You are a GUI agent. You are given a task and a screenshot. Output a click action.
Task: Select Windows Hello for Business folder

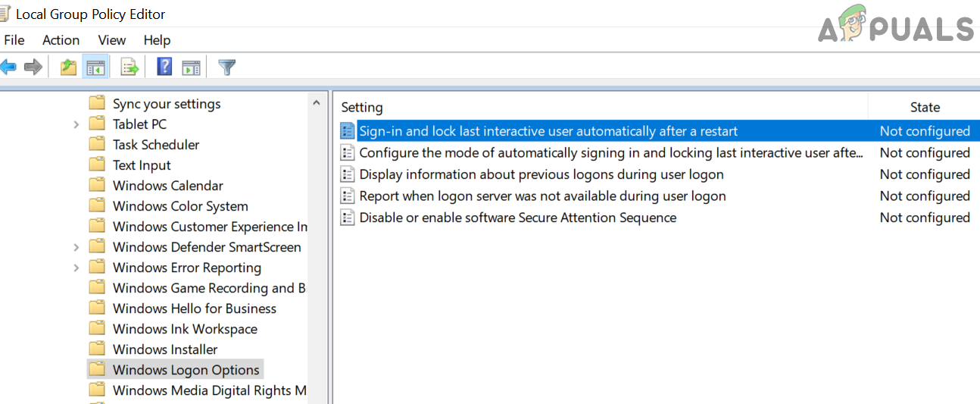pyautogui.click(x=194, y=308)
